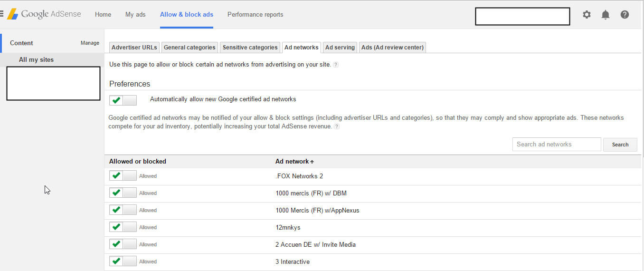
Task: Click the Preferences heading
Action: click(x=130, y=84)
